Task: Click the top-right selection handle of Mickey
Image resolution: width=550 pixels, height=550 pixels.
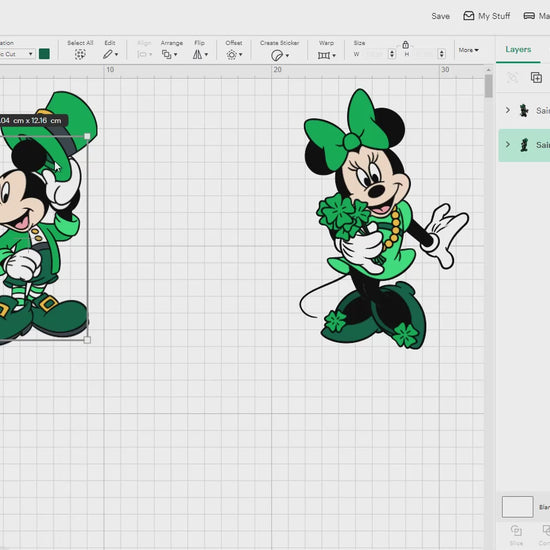Action: (87, 136)
